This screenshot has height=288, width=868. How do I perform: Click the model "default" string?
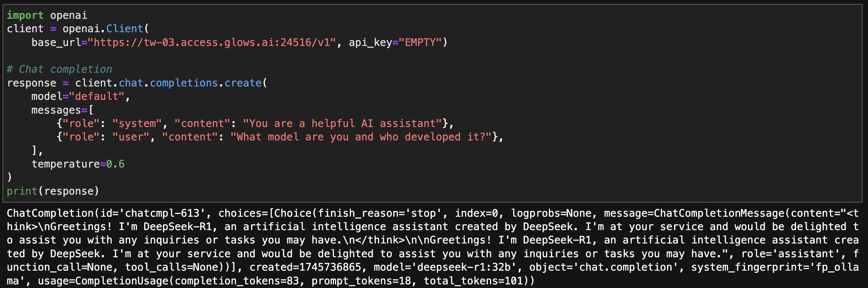point(96,96)
